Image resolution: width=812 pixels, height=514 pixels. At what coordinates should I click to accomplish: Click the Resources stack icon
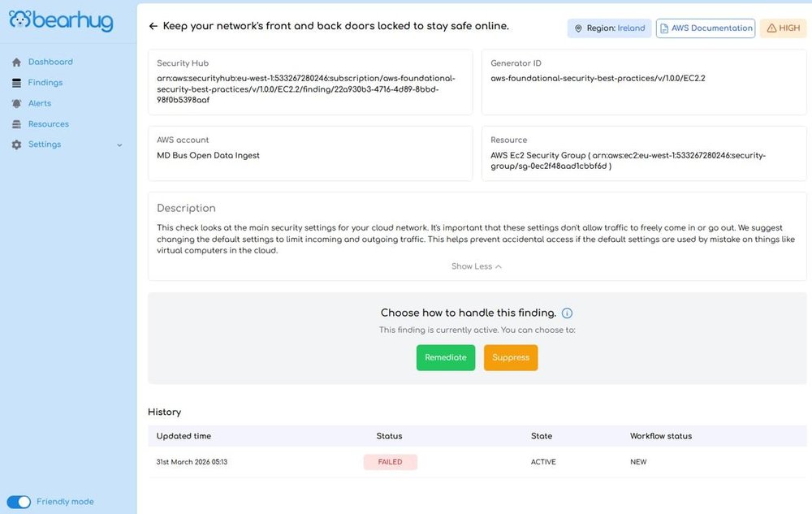point(16,124)
